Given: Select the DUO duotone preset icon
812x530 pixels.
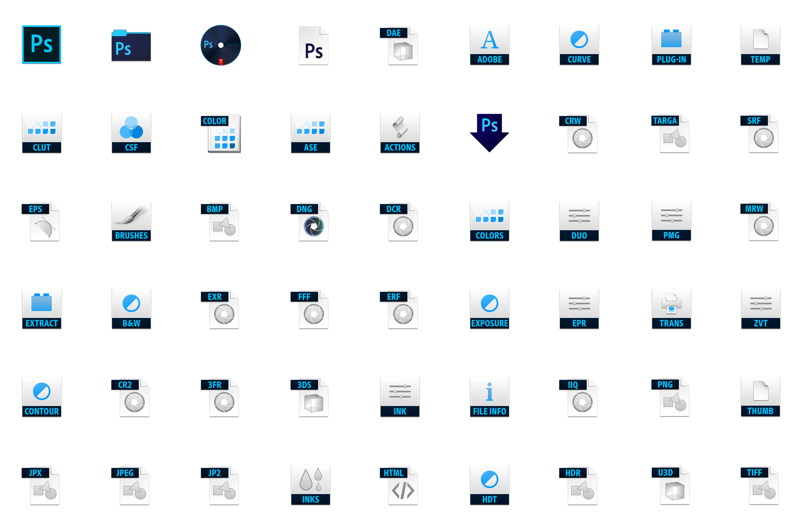Looking at the screenshot, I should [x=579, y=221].
